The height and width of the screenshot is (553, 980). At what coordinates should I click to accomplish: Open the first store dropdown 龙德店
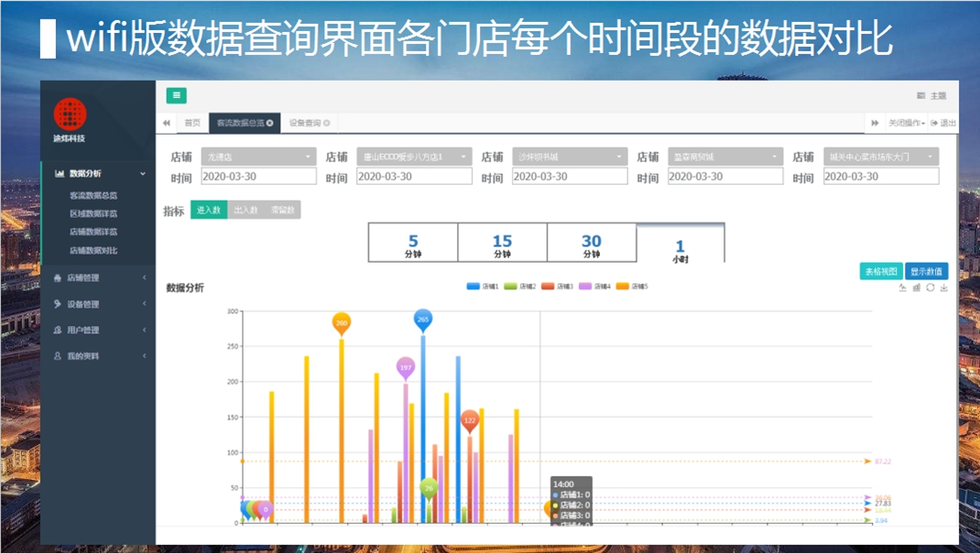[259, 157]
